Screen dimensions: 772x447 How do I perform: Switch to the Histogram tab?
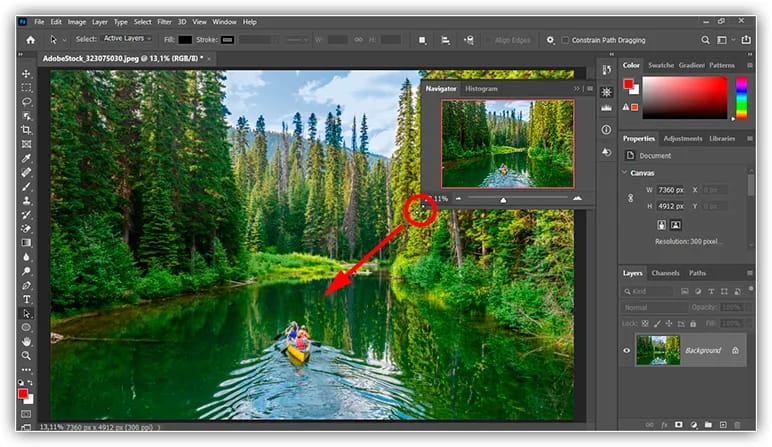point(481,89)
